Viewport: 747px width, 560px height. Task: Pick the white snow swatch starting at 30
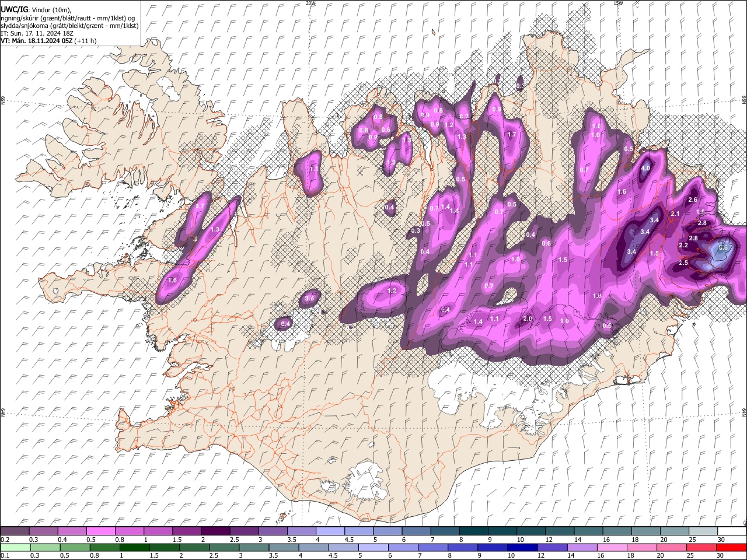tap(732, 531)
